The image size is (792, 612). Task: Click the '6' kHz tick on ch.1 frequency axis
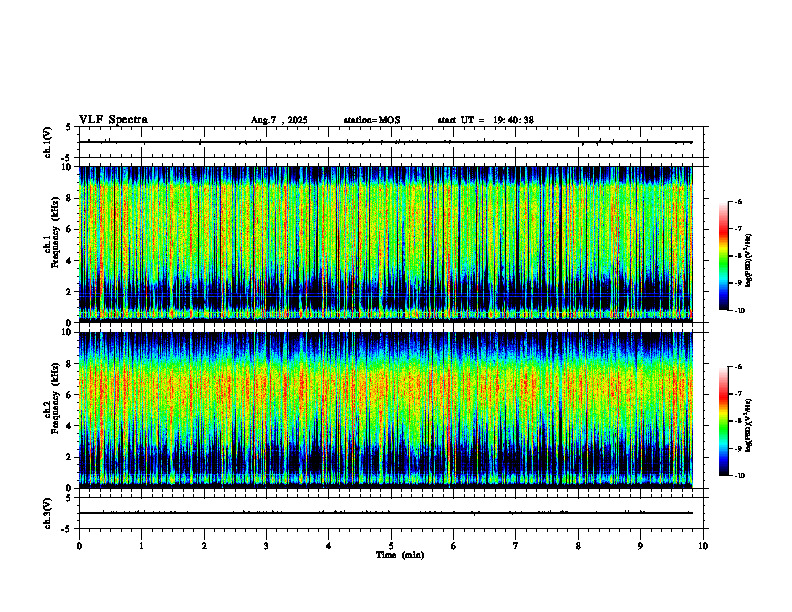click(x=70, y=229)
